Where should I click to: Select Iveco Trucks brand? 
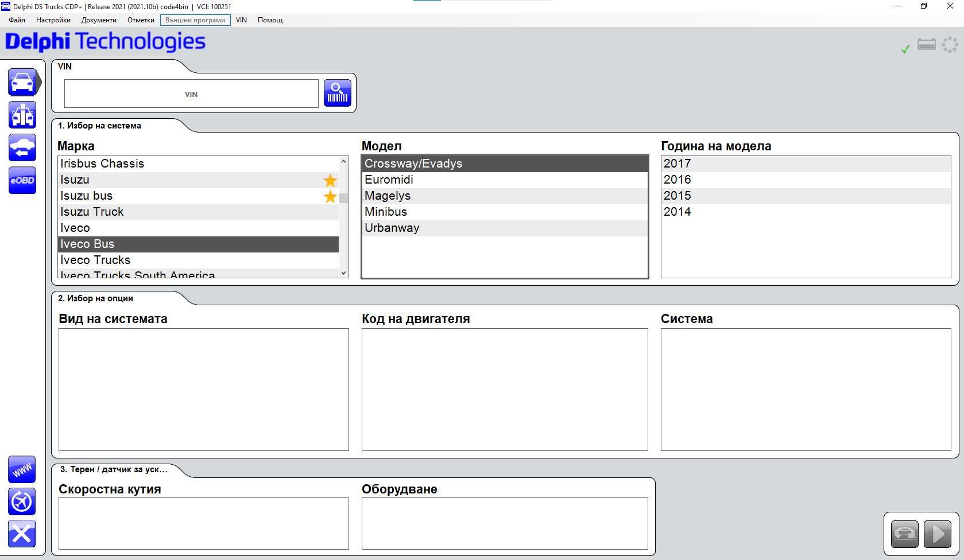pyautogui.click(x=198, y=260)
